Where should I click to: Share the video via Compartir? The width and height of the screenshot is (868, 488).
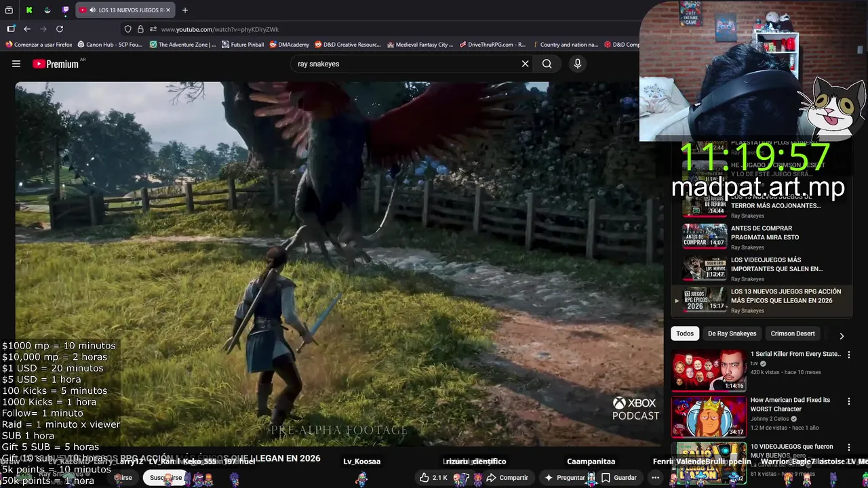point(507,477)
